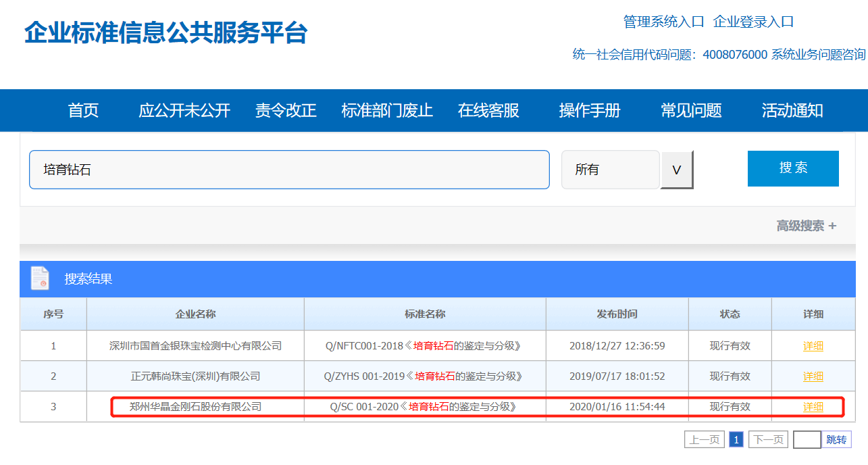Select 标准部门废止 in the navigation bar
The width and height of the screenshot is (868, 465).
[x=387, y=110]
